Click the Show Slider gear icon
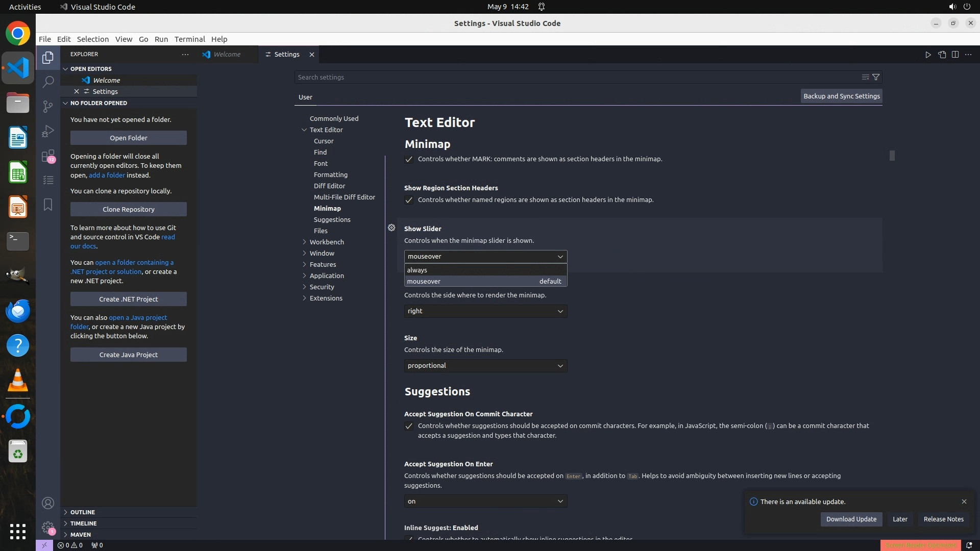Image resolution: width=980 pixels, height=551 pixels. click(391, 228)
